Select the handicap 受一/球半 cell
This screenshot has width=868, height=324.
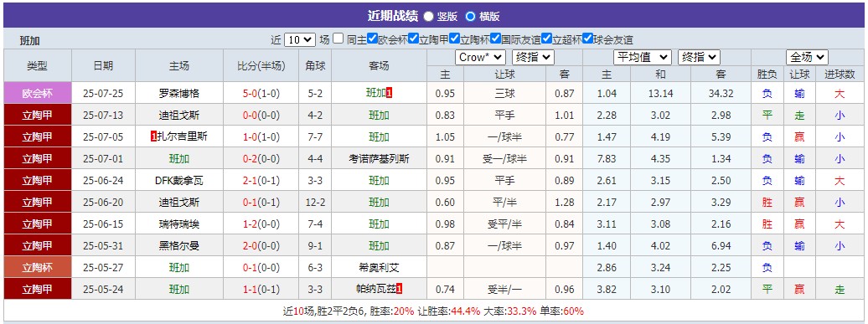click(x=505, y=159)
